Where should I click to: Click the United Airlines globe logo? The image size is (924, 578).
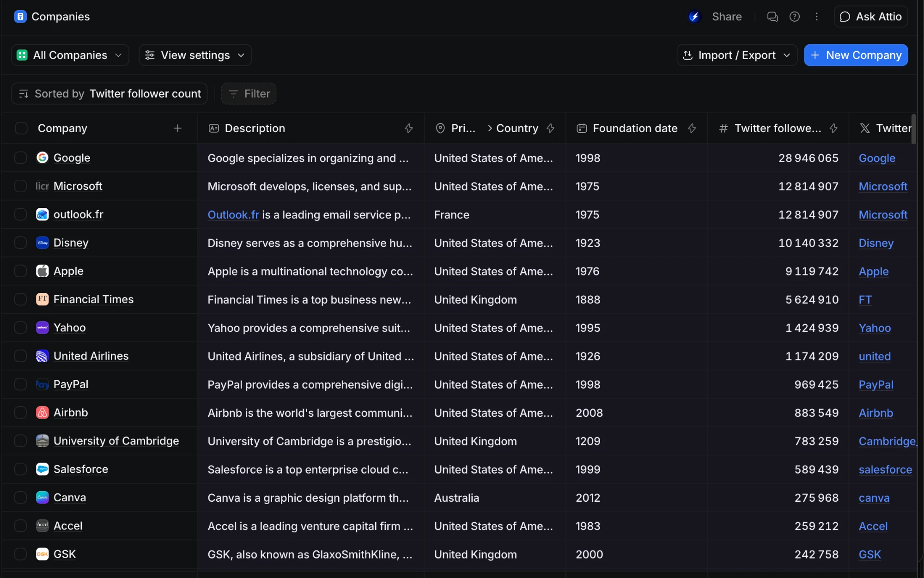tap(43, 356)
